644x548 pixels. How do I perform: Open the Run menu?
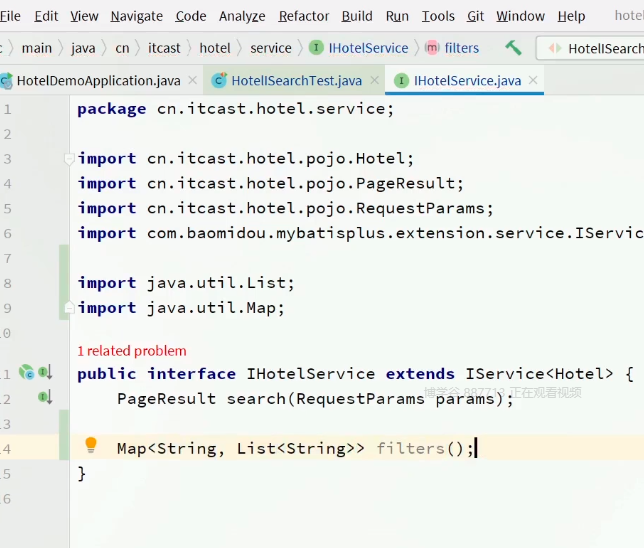[397, 16]
